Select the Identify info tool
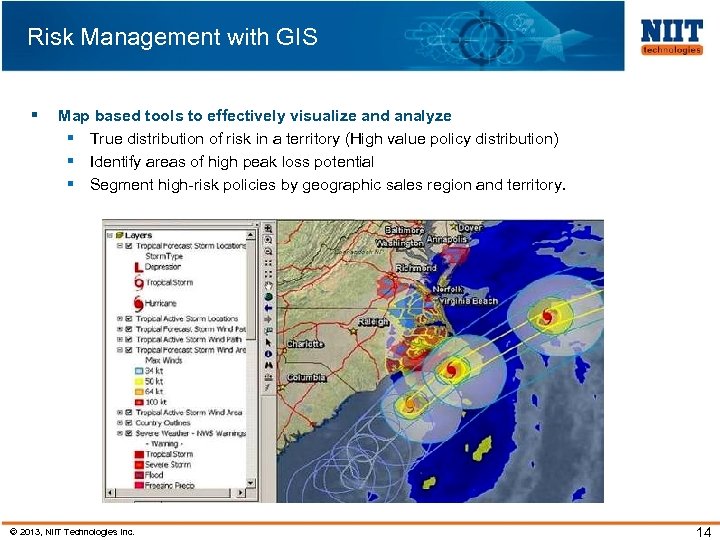This screenshot has height=540, width=720. pos(269,354)
